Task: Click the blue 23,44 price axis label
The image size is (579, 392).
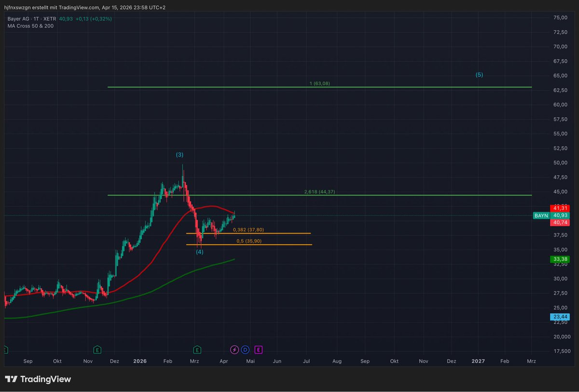Action: pyautogui.click(x=560, y=317)
